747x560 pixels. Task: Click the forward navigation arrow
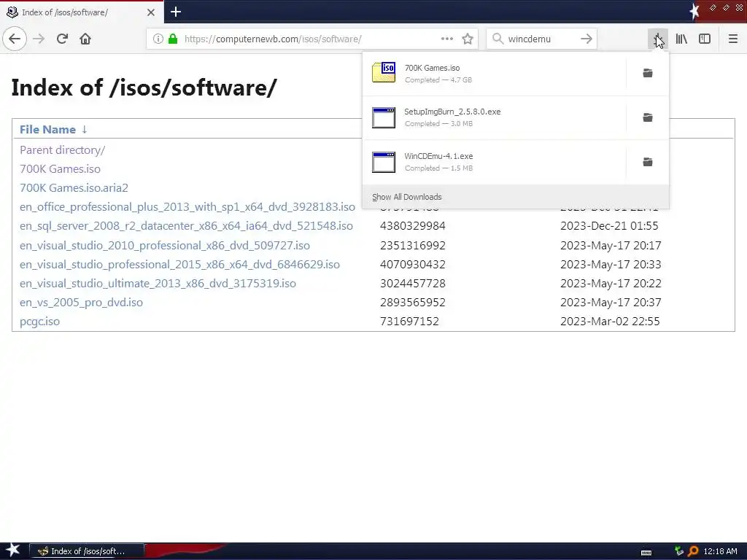(39, 39)
